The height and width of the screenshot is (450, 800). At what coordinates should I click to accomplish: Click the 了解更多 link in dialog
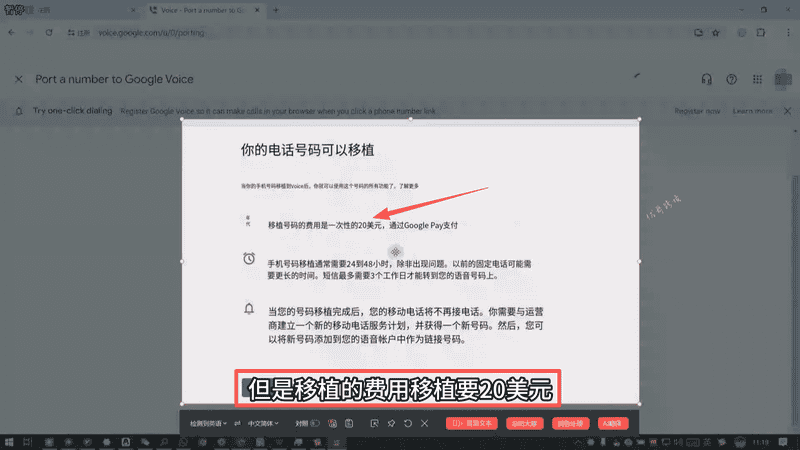tap(409, 186)
